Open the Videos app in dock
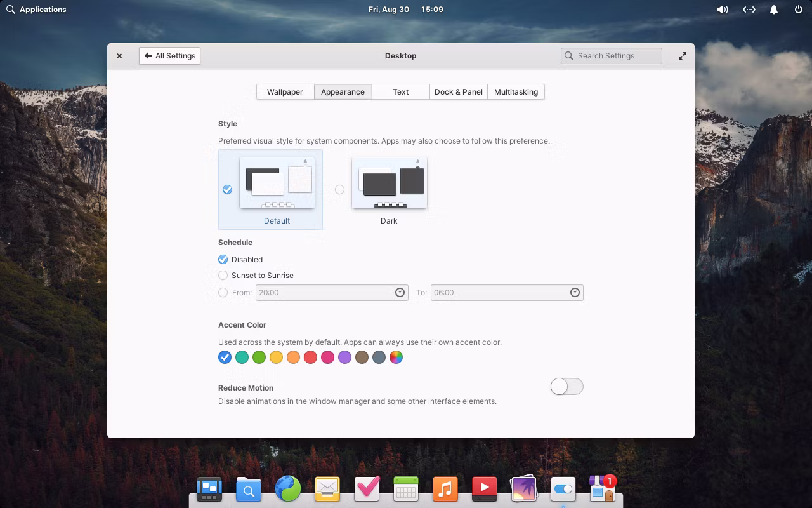The image size is (812, 508). tap(485, 489)
